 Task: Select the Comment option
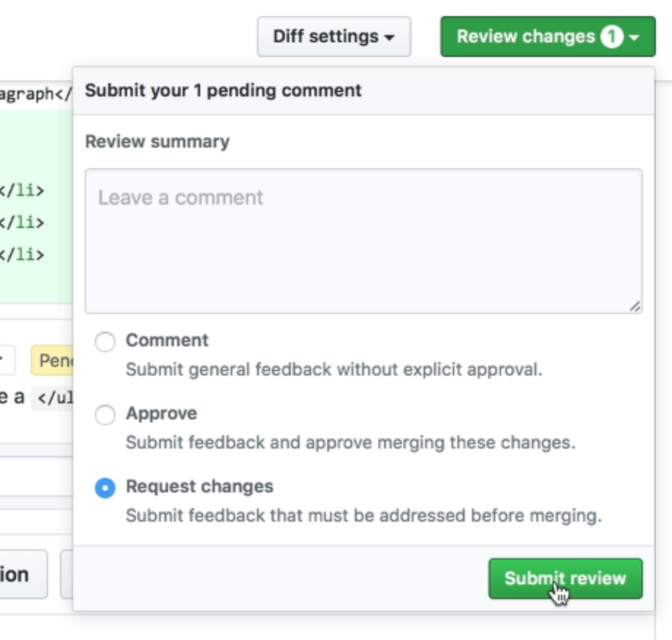coord(167,340)
